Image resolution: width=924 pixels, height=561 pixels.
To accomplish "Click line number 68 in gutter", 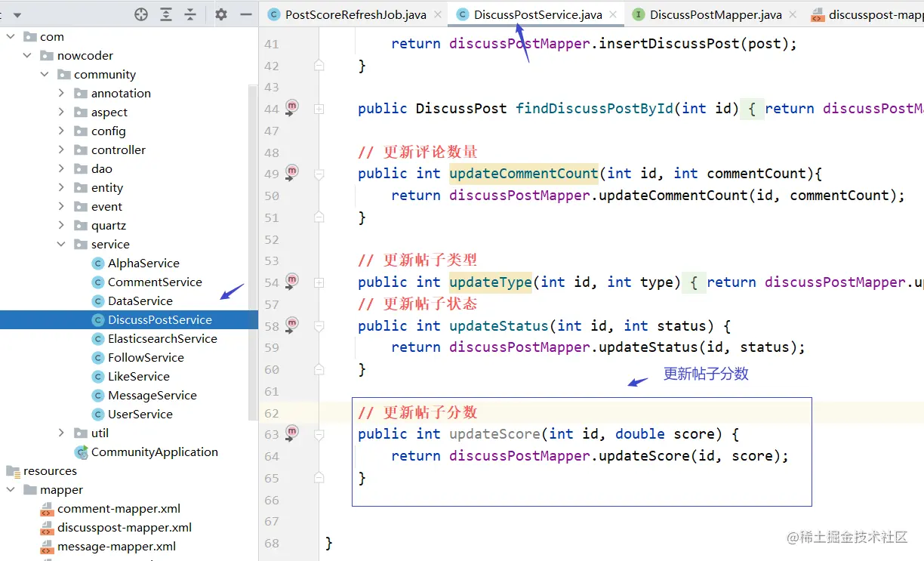I will pyautogui.click(x=272, y=543).
